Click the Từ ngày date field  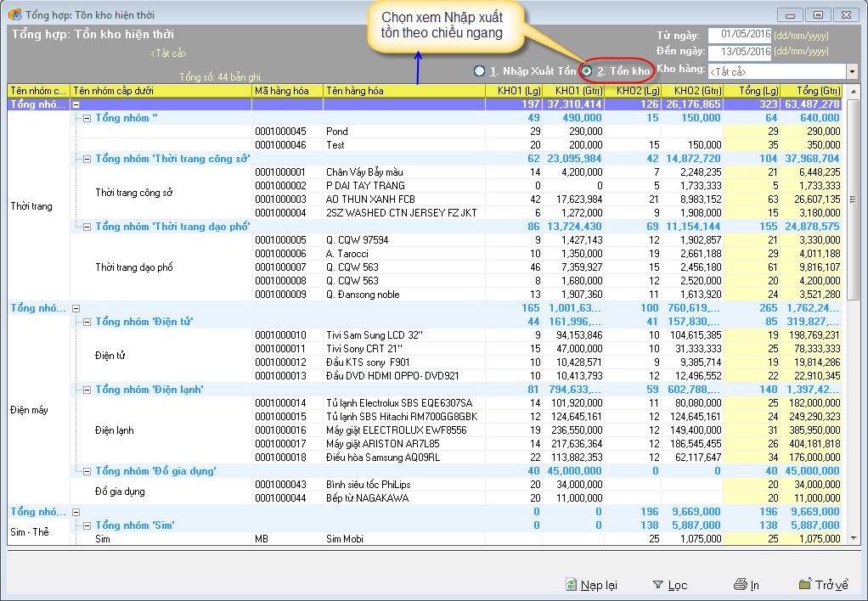tap(738, 35)
